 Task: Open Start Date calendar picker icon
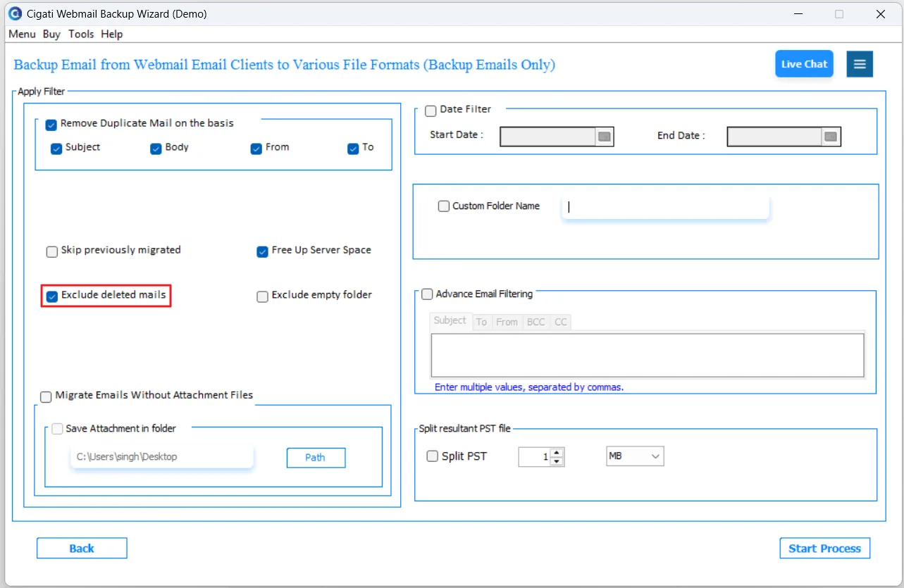605,137
